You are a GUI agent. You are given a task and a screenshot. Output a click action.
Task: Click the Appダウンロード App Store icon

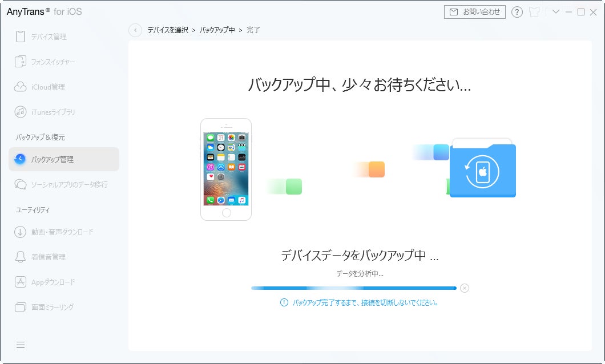(x=21, y=282)
